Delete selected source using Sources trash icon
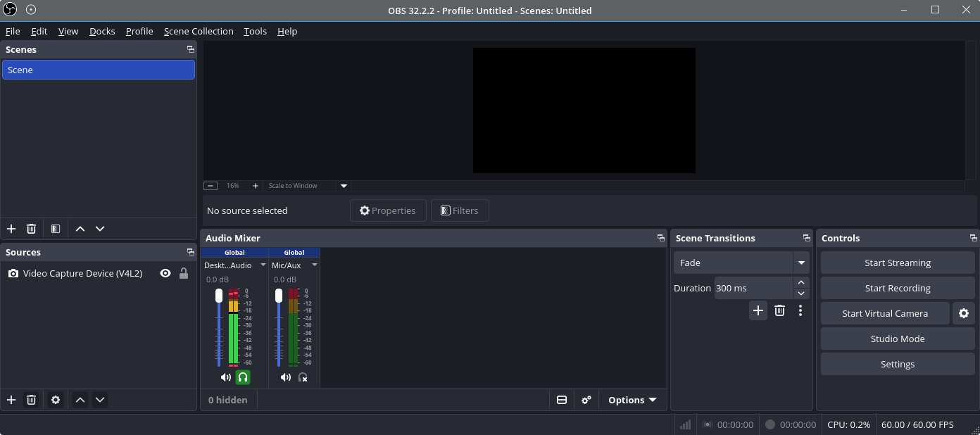The image size is (980, 435). [x=31, y=400]
